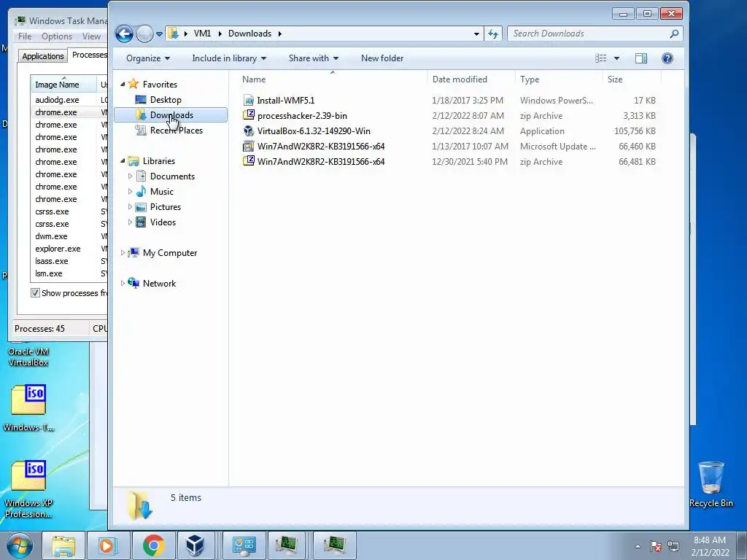Select lsass.exe in Task Manager list
Viewport: 747px width, 560px height.
(52, 261)
